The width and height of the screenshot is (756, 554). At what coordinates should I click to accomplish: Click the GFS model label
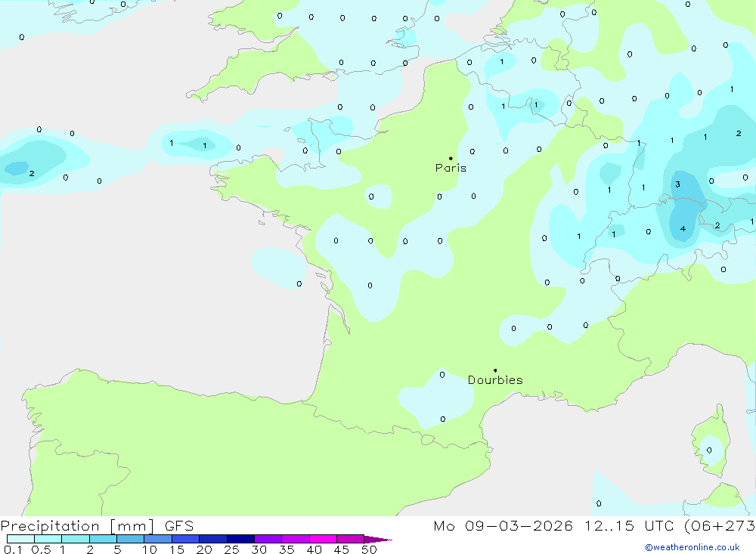(179, 526)
